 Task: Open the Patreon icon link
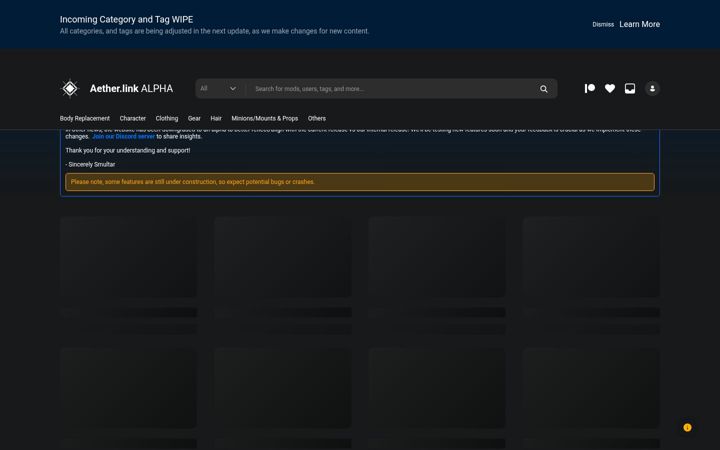590,89
